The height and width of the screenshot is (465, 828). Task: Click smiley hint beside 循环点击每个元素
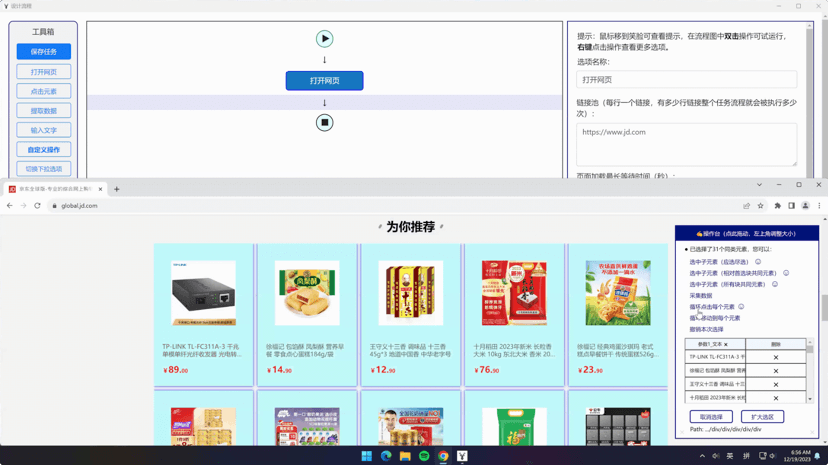tap(741, 307)
